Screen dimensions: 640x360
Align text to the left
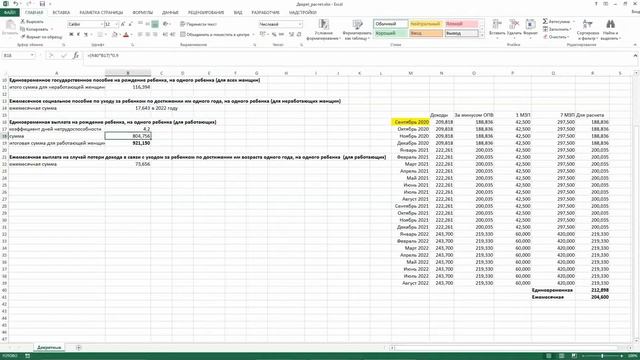pyautogui.click(x=140, y=35)
